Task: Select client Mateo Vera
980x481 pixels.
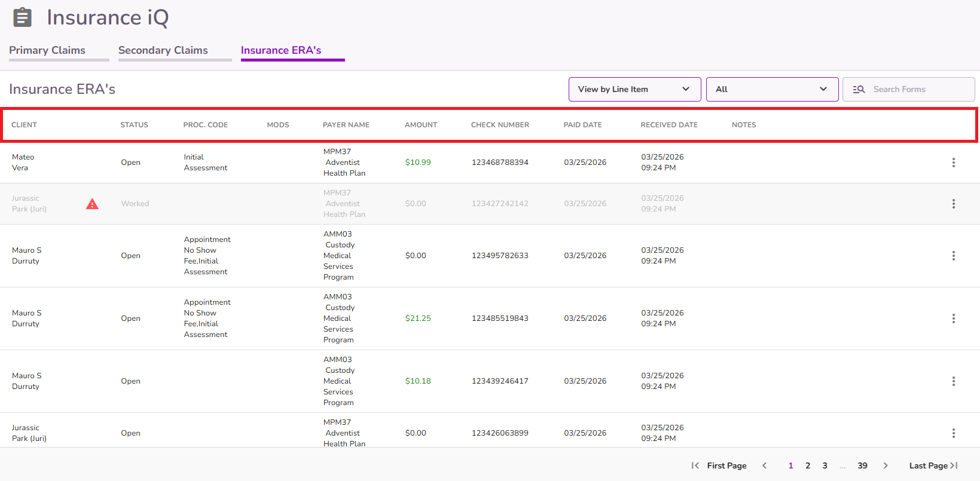Action: (x=23, y=163)
